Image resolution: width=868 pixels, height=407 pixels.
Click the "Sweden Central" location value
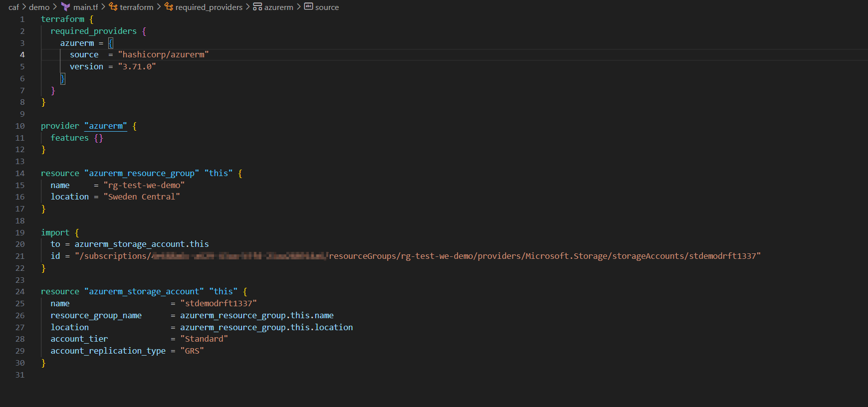pos(142,197)
